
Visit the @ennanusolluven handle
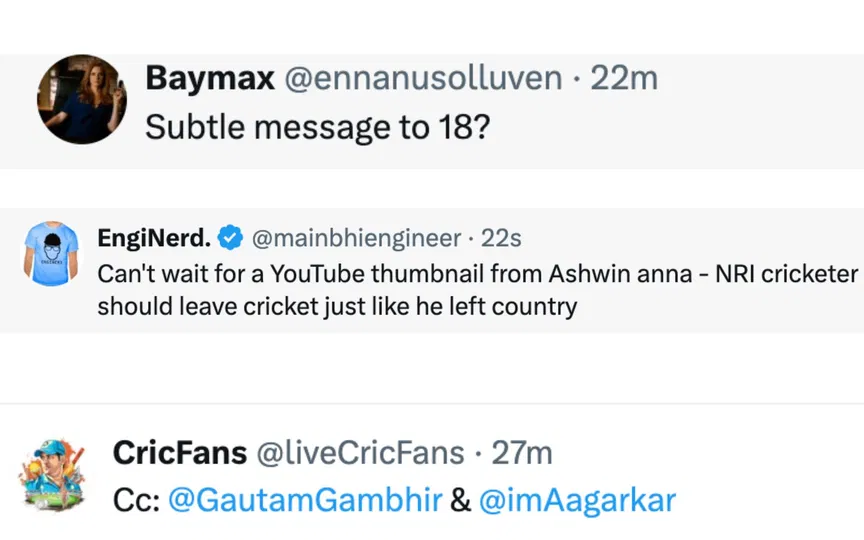tap(423, 79)
